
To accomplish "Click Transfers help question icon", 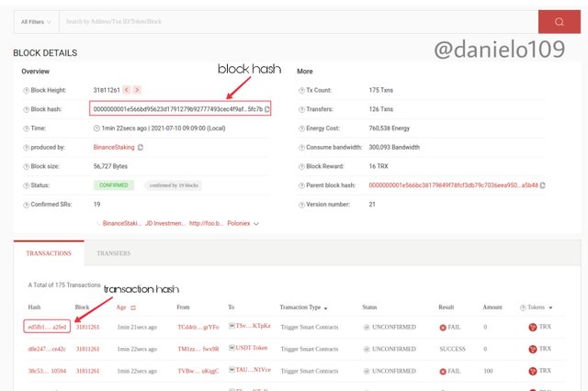I will 301,109.
